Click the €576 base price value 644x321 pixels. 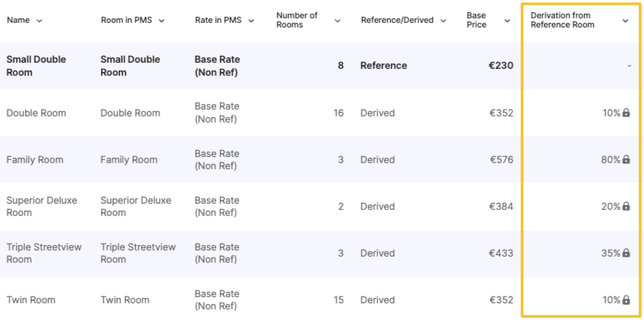(501, 160)
